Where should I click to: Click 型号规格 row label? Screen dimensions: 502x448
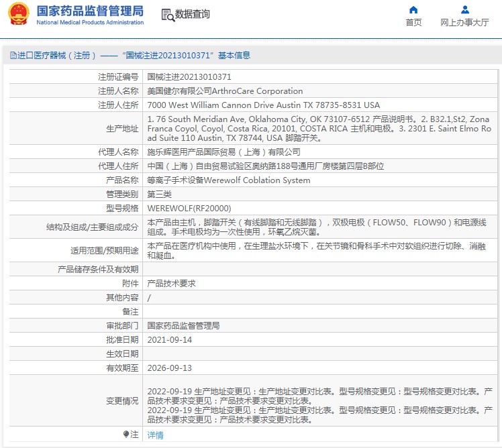122,209
